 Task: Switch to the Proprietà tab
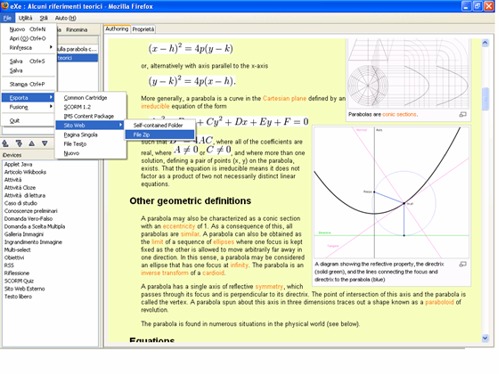point(143,29)
